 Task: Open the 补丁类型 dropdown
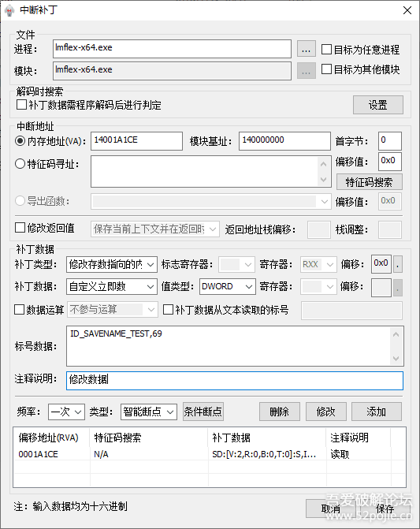(x=112, y=265)
